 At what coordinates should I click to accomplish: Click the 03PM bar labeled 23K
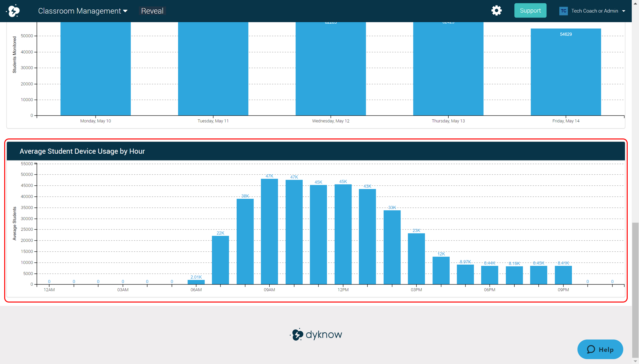(416, 259)
